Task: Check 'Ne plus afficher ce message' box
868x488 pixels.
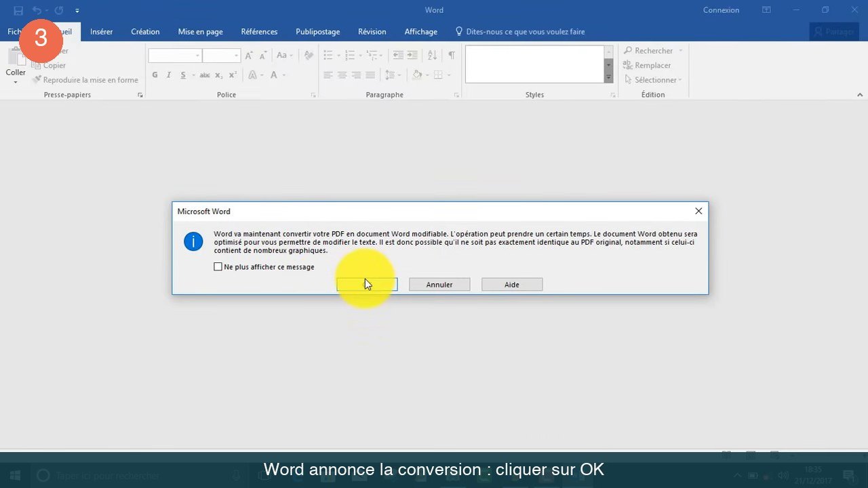Action: pyautogui.click(x=218, y=267)
